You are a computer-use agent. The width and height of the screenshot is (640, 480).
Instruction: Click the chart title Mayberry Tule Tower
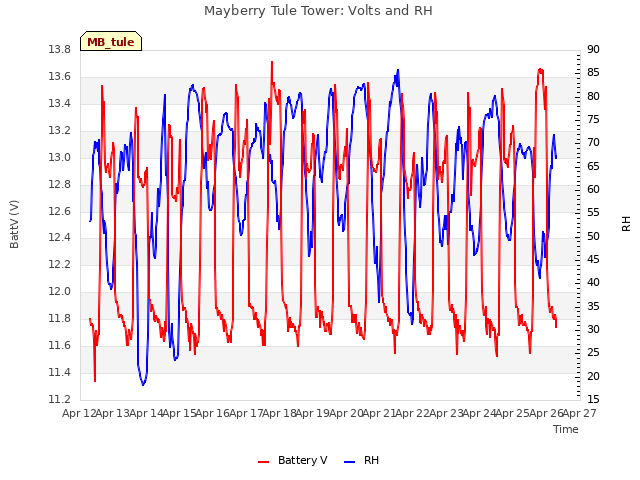click(318, 11)
